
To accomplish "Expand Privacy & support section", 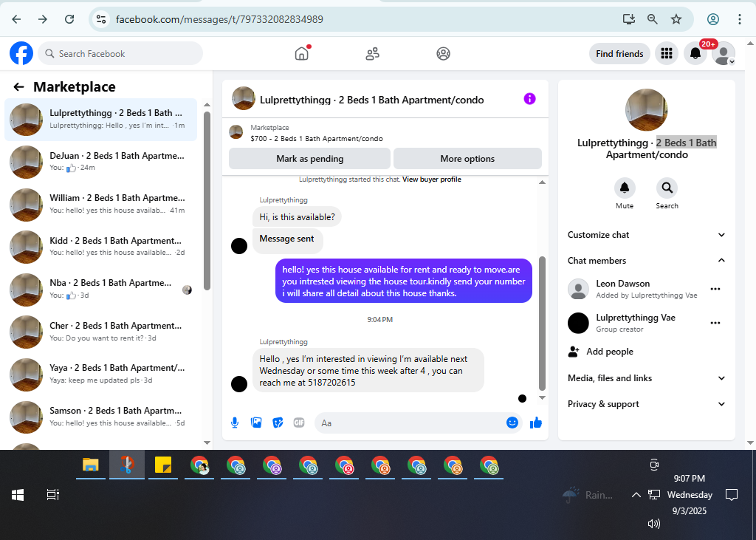I will [x=646, y=404].
